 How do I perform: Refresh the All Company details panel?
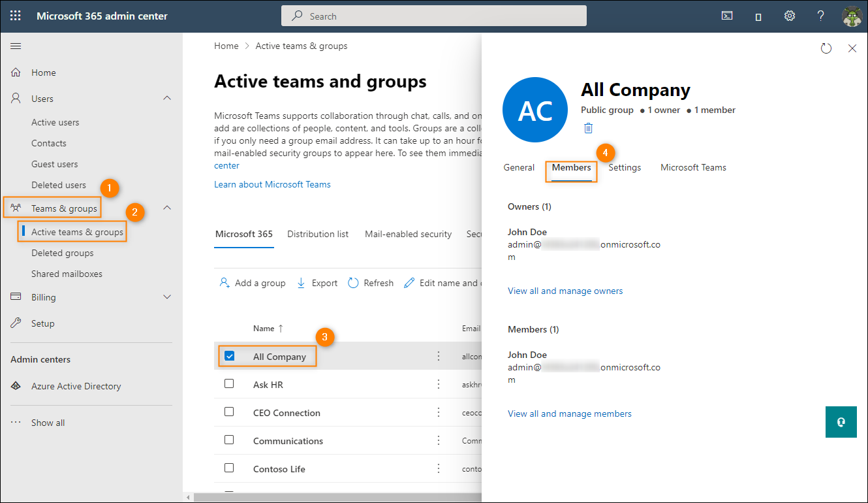click(826, 48)
